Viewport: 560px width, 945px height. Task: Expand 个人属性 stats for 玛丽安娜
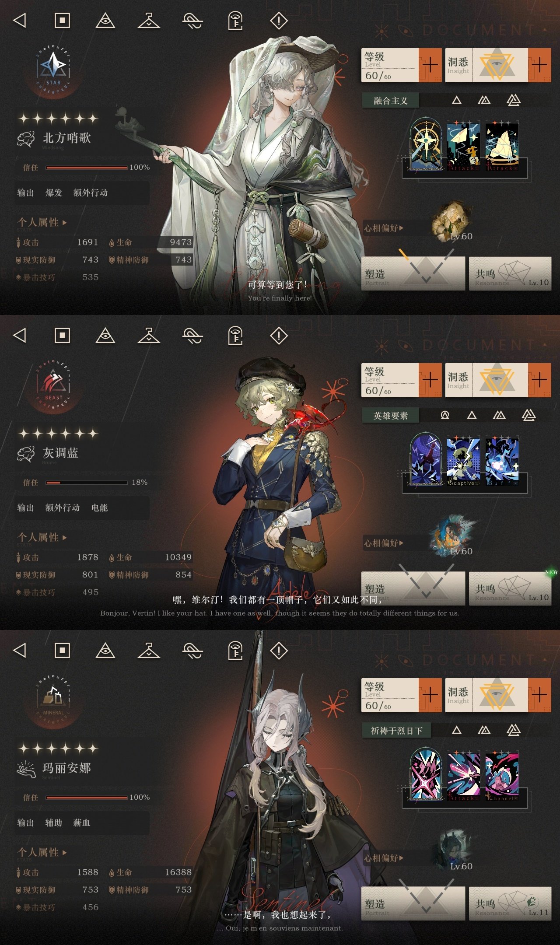click(x=42, y=852)
